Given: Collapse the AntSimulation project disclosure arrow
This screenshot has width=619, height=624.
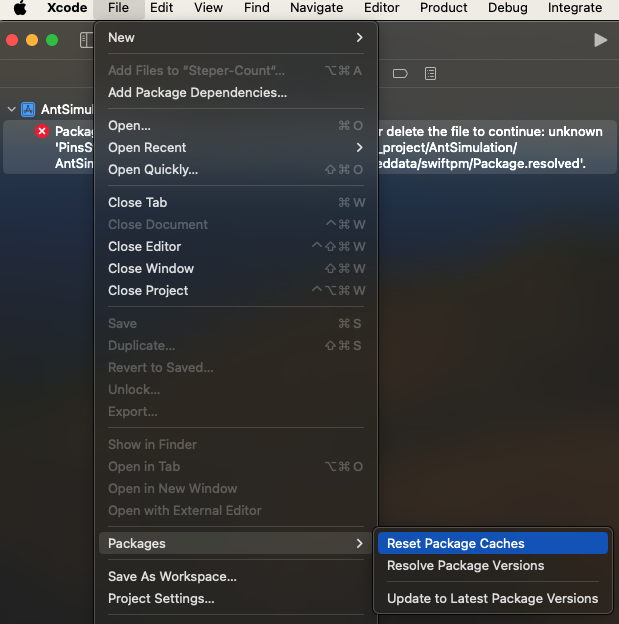Looking at the screenshot, I should pos(12,109).
